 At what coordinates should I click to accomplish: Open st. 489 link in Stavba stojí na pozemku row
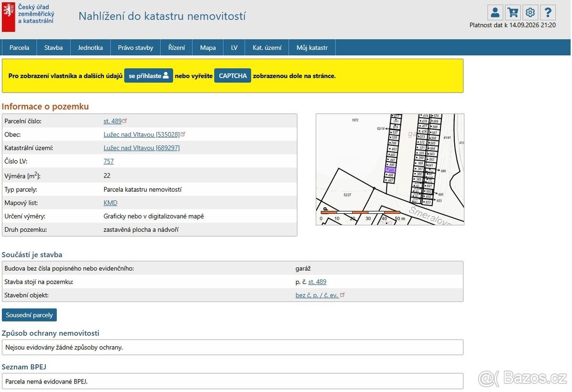(x=317, y=282)
